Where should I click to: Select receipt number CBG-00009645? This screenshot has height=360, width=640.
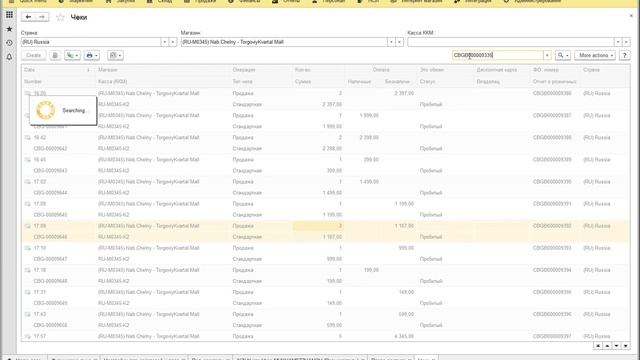pyautogui.click(x=50, y=215)
